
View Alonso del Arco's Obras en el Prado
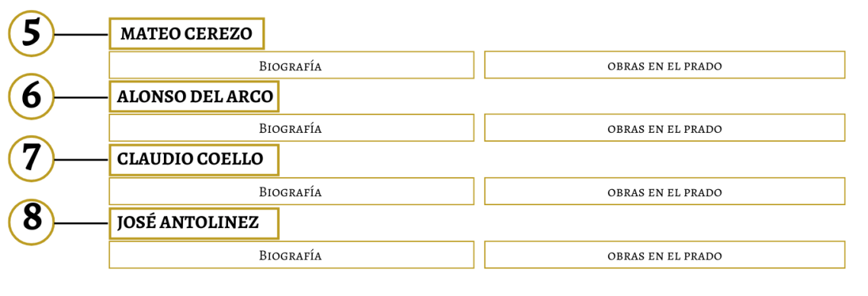pyautogui.click(x=665, y=128)
